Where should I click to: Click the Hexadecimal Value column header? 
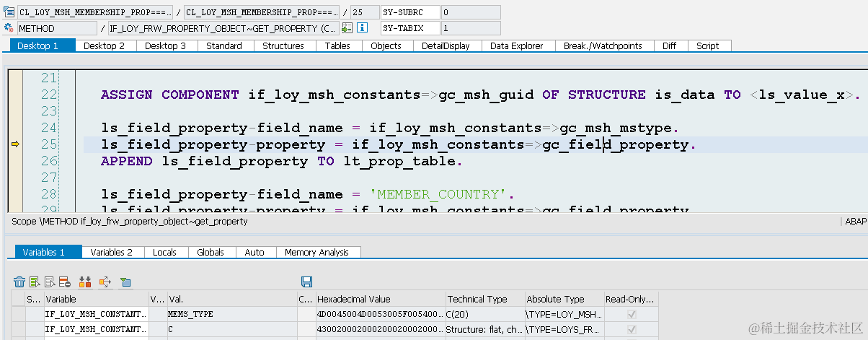[380, 299]
